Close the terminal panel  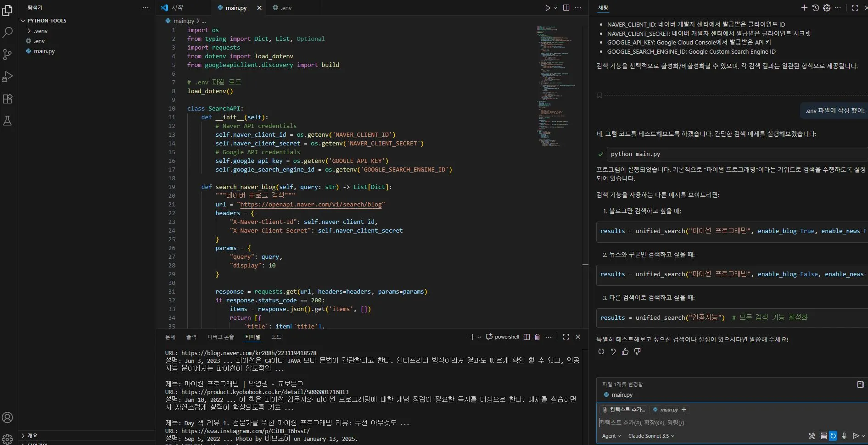[x=578, y=337]
